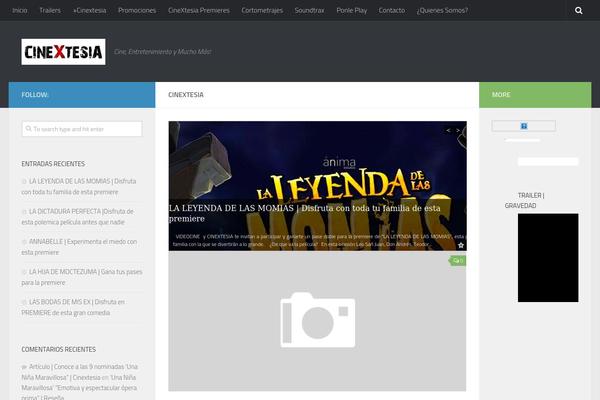This screenshot has width=600, height=400.
Task: Open the +Cinextesia menu item
Action: (90, 10)
